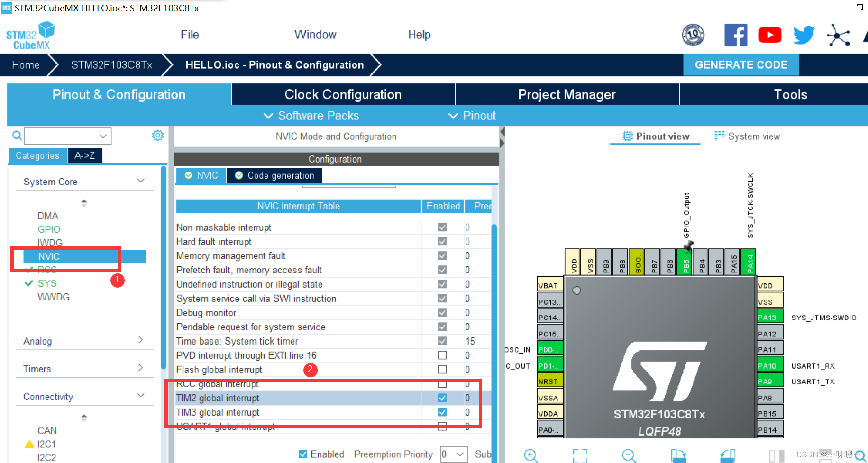Open the Preemption Priority dropdown
This screenshot has width=868, height=463.
tap(453, 454)
